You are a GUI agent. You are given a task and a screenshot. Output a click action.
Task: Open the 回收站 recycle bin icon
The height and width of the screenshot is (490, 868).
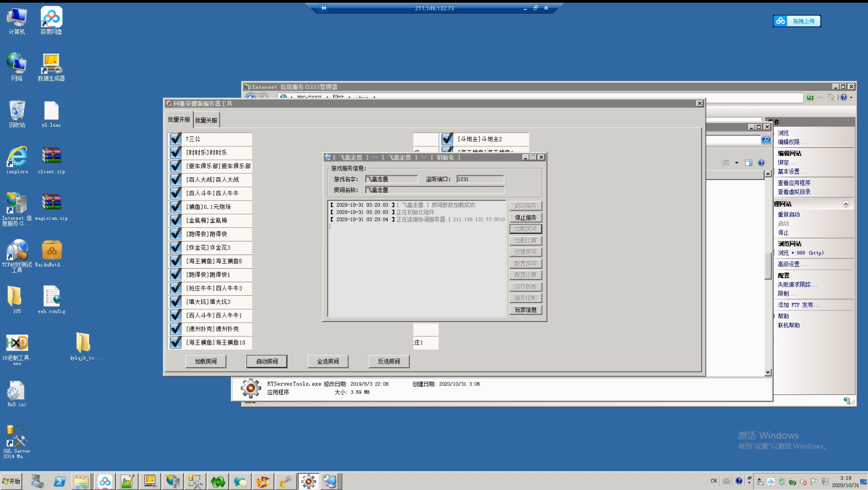pyautogui.click(x=17, y=113)
